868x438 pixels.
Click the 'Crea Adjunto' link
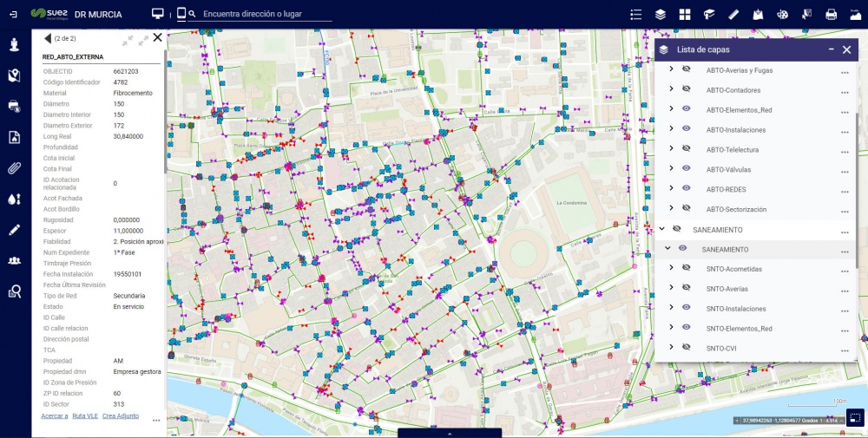[121, 416]
